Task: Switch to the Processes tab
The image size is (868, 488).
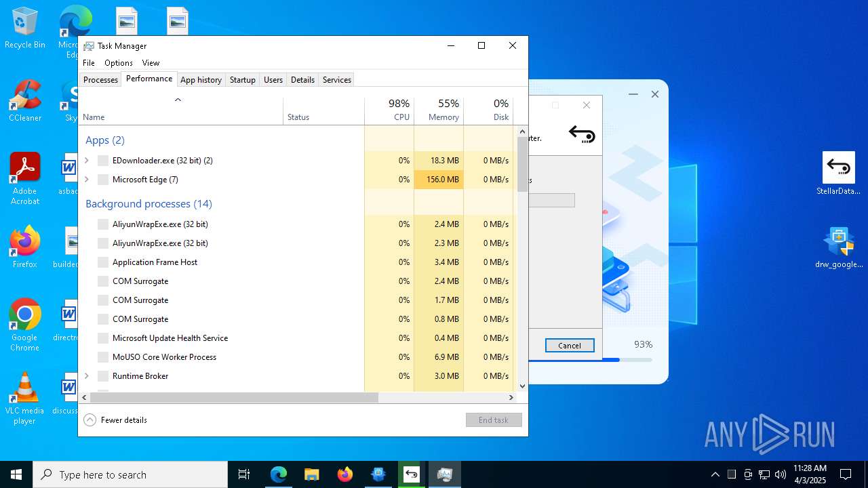Action: (x=100, y=80)
